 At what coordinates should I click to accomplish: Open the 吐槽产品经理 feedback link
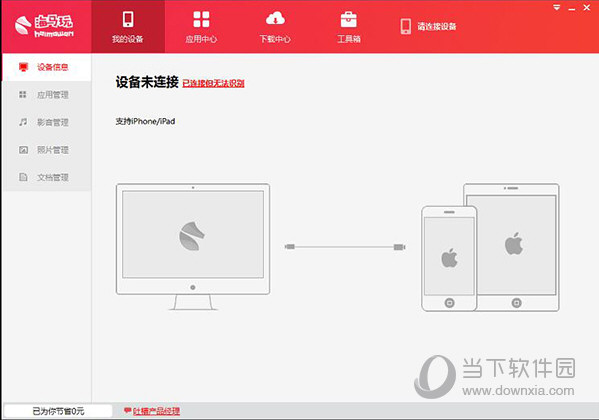(157, 411)
